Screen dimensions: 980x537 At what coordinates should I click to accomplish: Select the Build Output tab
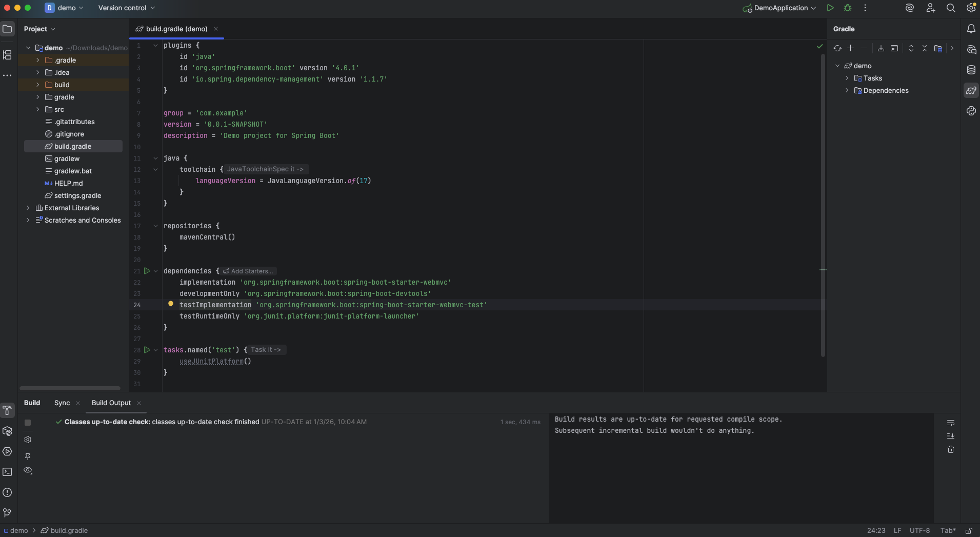click(111, 403)
